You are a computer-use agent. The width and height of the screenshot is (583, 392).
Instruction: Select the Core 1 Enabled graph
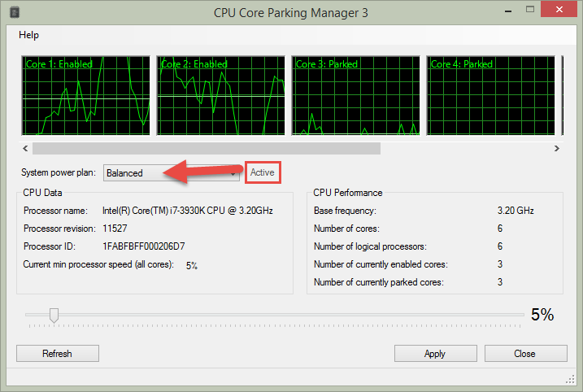86,96
